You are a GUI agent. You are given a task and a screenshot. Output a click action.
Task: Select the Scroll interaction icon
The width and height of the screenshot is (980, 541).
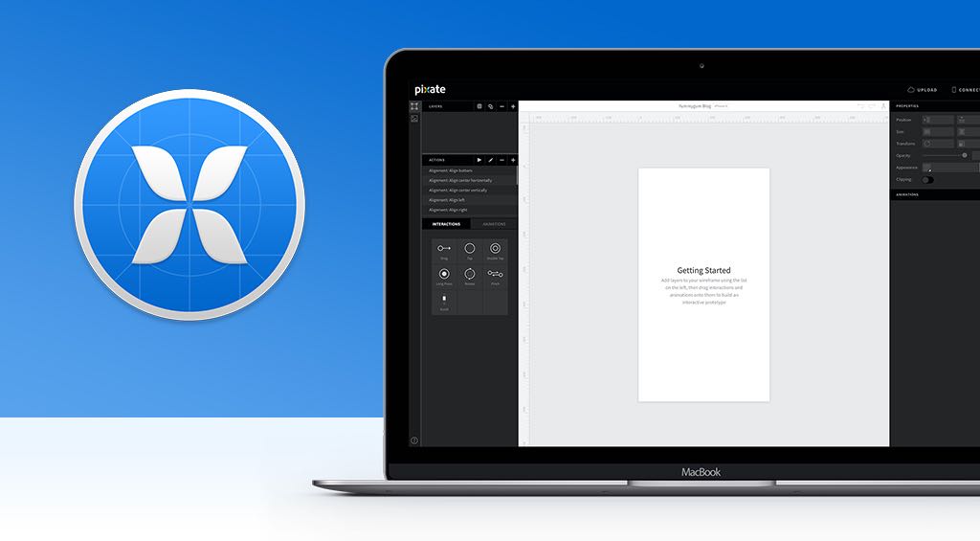(x=444, y=301)
